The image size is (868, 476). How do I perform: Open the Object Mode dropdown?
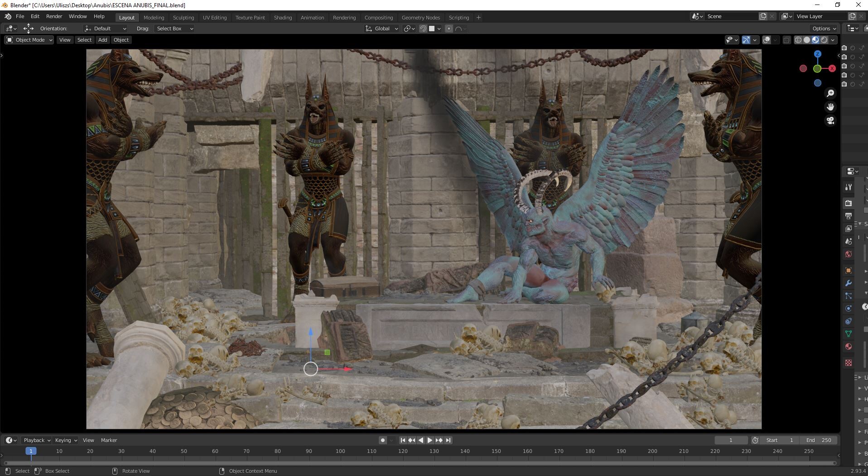click(x=29, y=40)
